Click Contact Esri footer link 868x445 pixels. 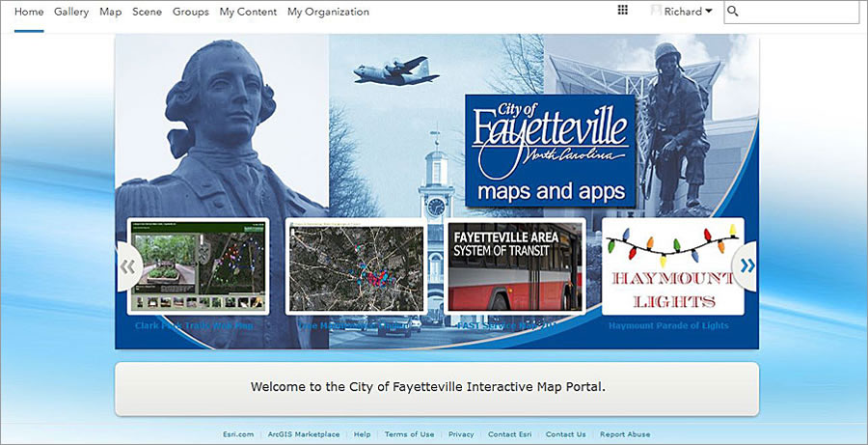(510, 434)
